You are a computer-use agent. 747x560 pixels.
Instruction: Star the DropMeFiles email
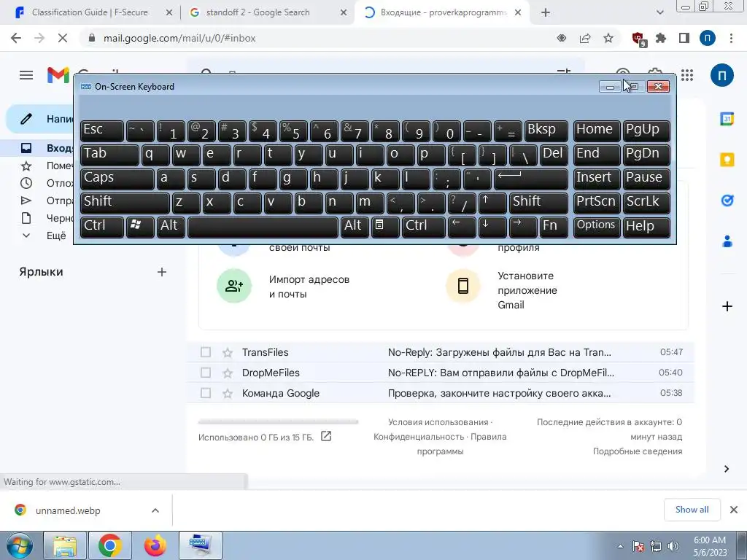pos(228,373)
